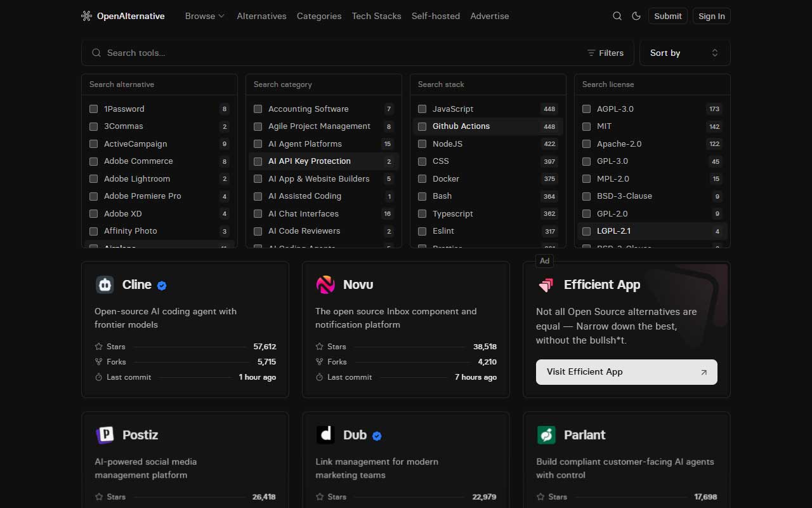The height and width of the screenshot is (508, 812).
Task: Click Cline's blue verified badge
Action: point(162,286)
